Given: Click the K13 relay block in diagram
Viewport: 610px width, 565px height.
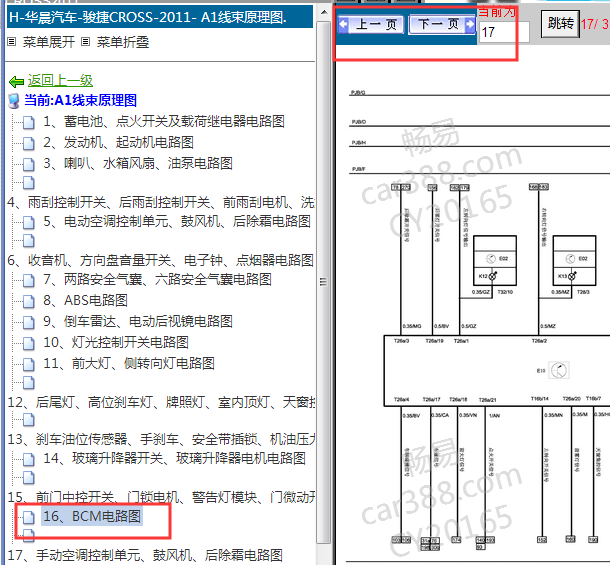Looking at the screenshot, I should [574, 261].
